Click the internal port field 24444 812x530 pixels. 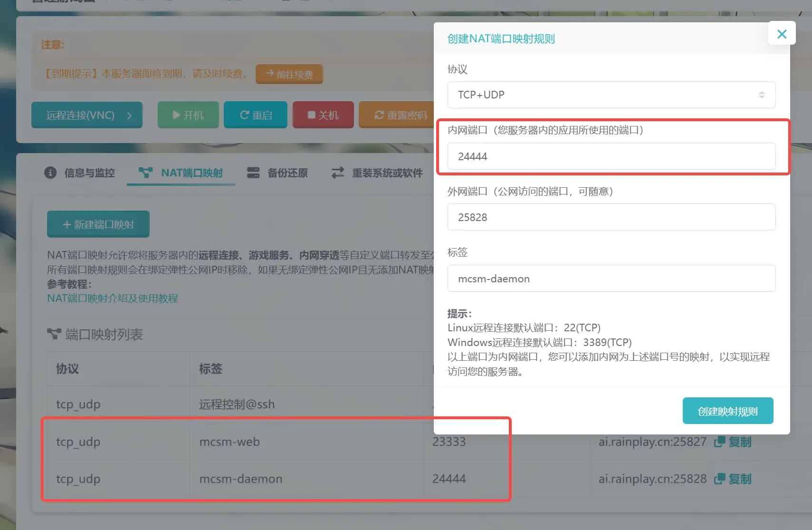point(611,156)
